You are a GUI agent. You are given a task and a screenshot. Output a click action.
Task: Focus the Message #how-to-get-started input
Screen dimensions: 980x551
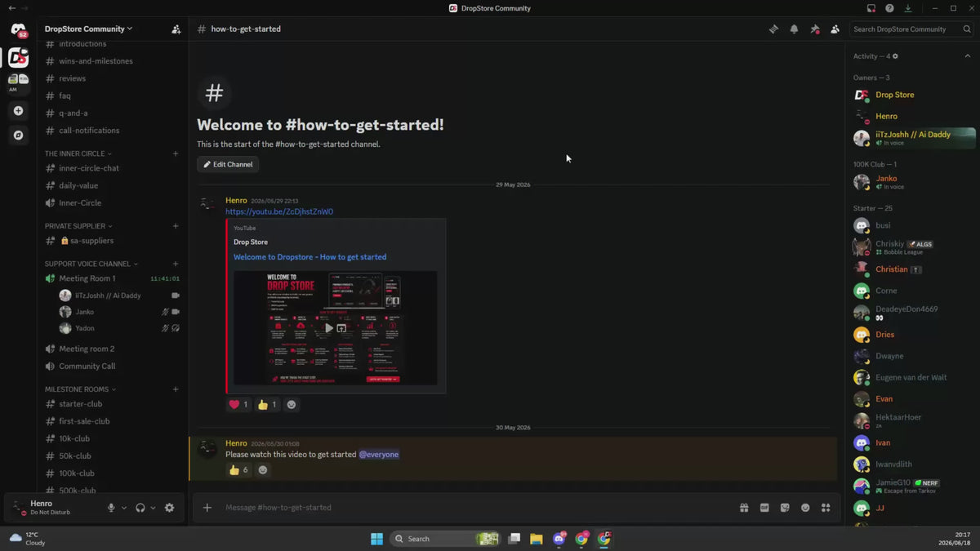[x=478, y=508]
